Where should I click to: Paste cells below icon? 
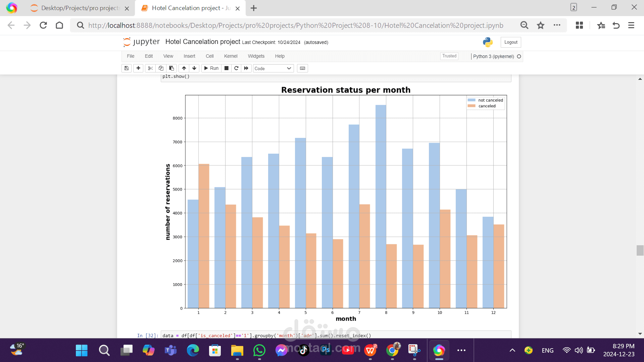pyautogui.click(x=171, y=68)
